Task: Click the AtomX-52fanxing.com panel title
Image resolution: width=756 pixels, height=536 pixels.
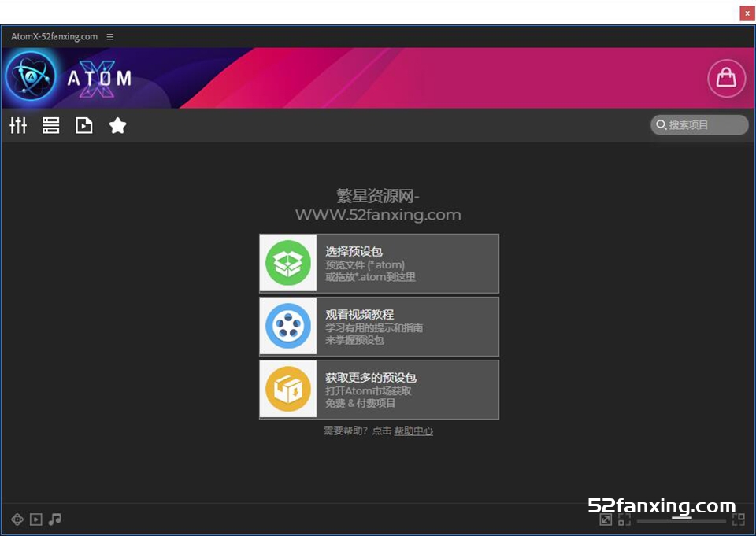Action: click(54, 37)
